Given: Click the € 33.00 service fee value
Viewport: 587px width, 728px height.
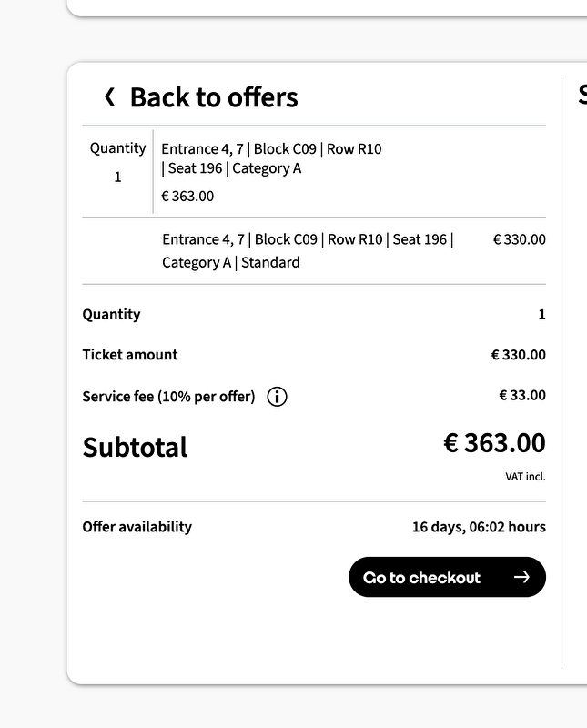Looking at the screenshot, I should pyautogui.click(x=522, y=395).
